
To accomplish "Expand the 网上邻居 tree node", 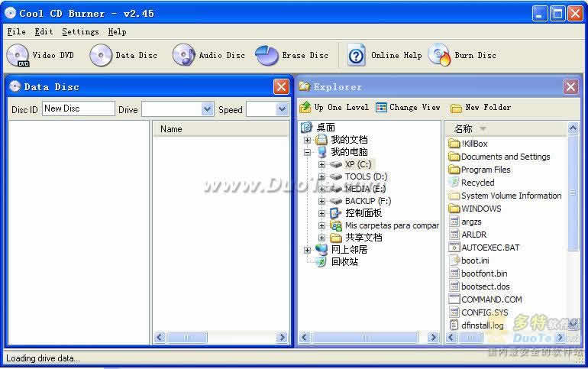I will point(307,250).
